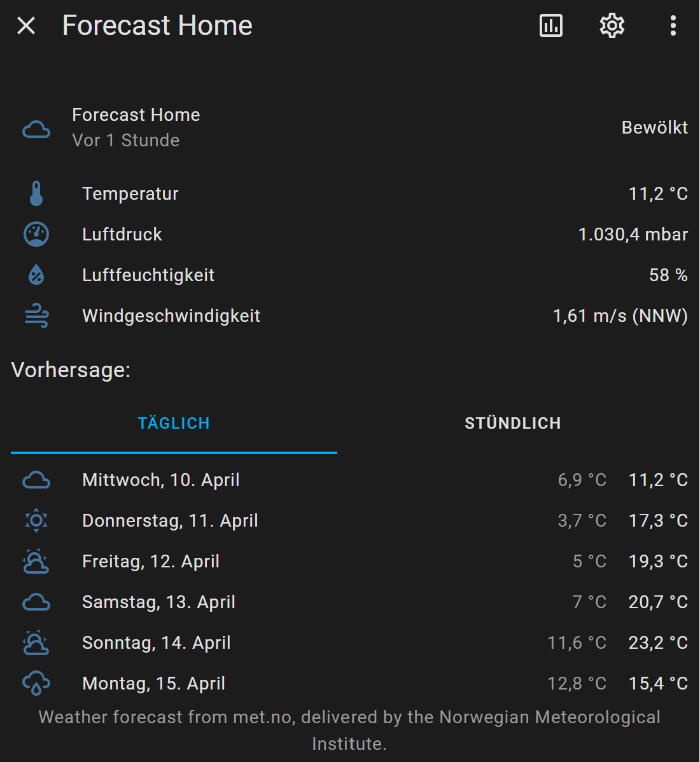Open the three-dot overflow menu
This screenshot has height=762, width=700.
(673, 25)
